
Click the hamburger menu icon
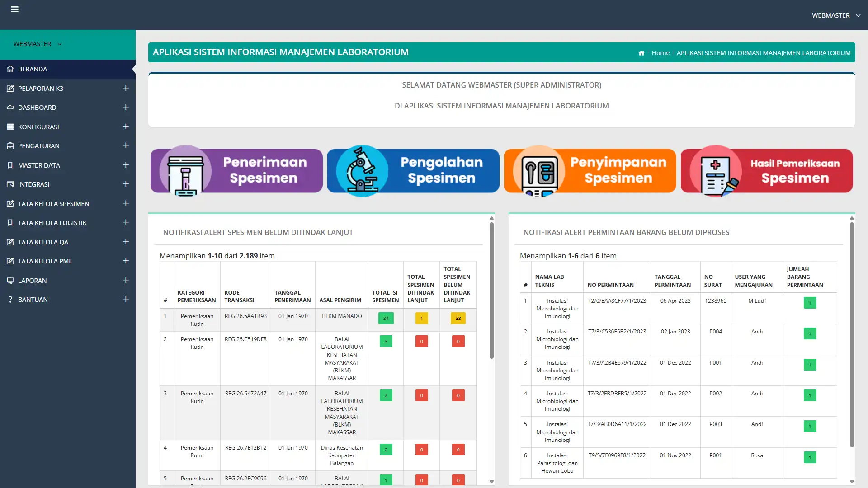coord(14,9)
